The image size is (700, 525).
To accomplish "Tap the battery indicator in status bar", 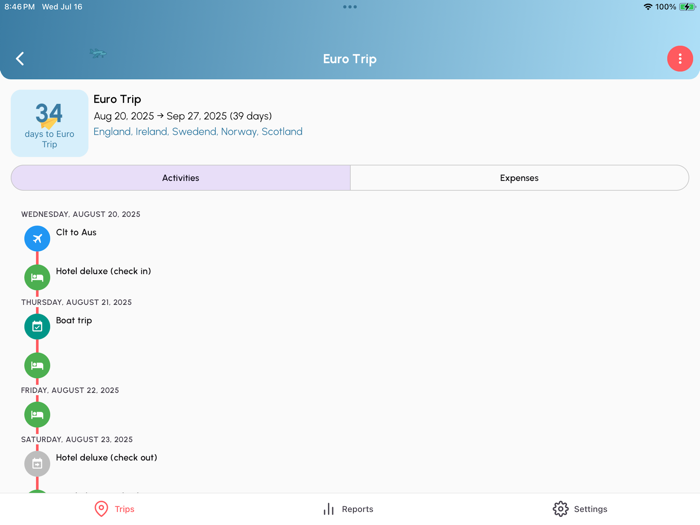I will (687, 7).
